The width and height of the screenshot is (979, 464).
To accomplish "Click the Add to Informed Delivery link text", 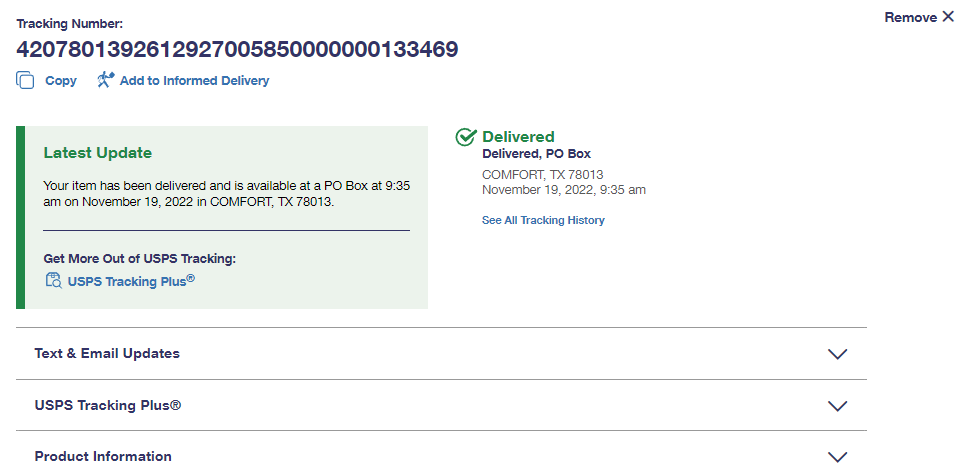I will tap(194, 81).
